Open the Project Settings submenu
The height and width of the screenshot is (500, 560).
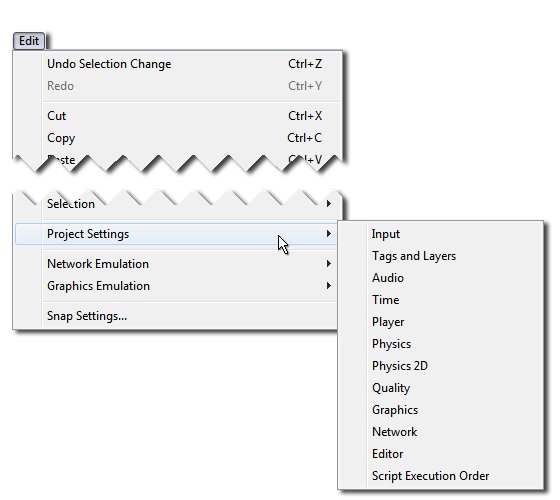click(x=176, y=234)
